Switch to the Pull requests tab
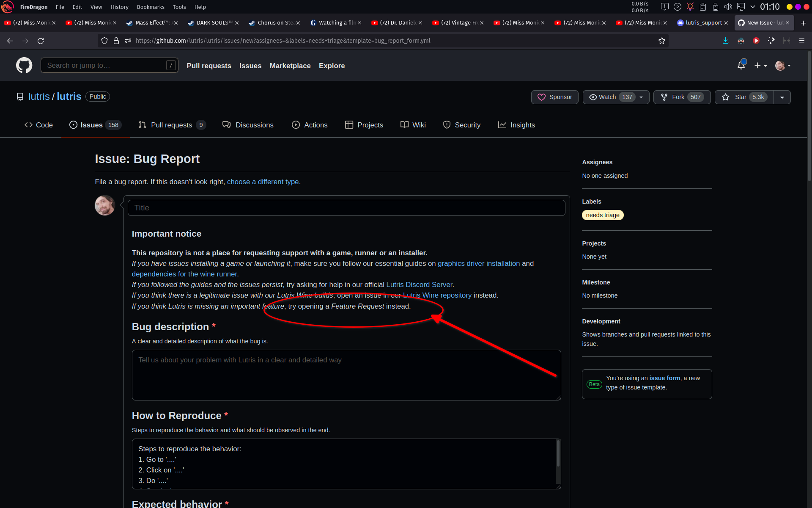Screen dimensions: 812x508 click(171, 125)
